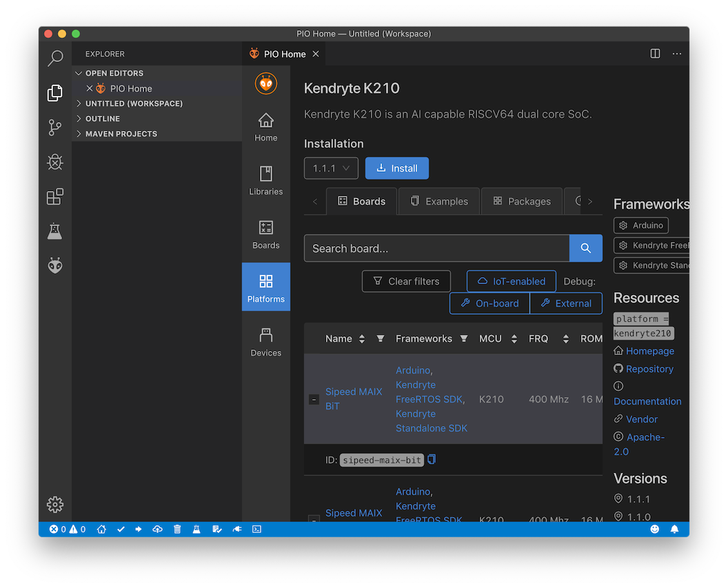The height and width of the screenshot is (588, 728).
Task: Show previous tabs with the left arrow
Action: point(315,201)
